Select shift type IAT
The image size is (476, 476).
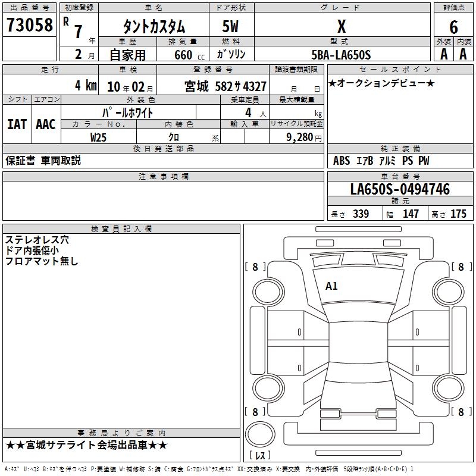pyautogui.click(x=17, y=124)
